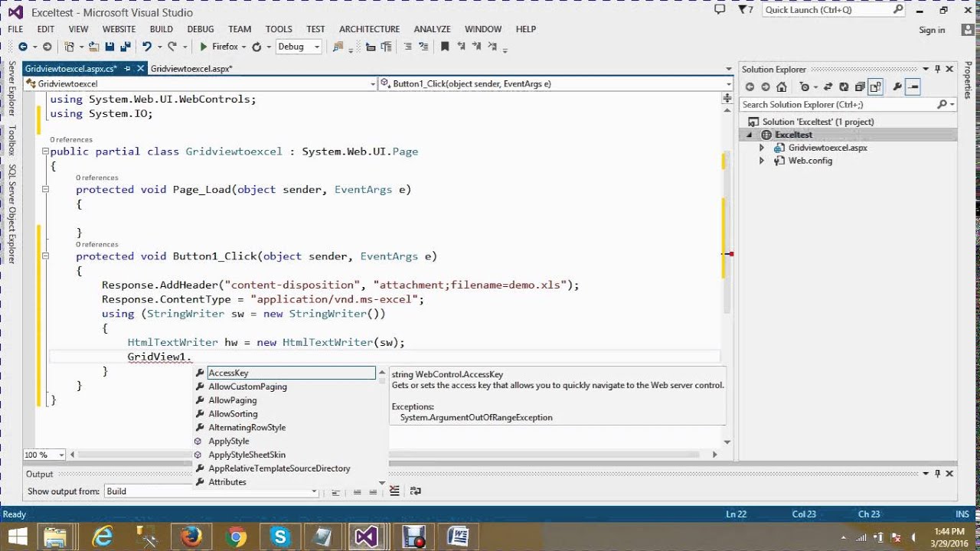This screenshot has height=551, width=980.
Task: Pin the Gridviewtoexcel.aspx.cs tab
Action: pos(126,69)
